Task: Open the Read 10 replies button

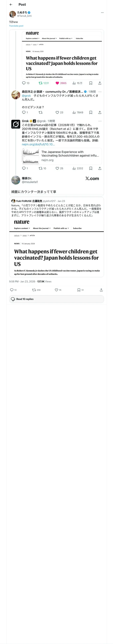Action: click(56, 299)
